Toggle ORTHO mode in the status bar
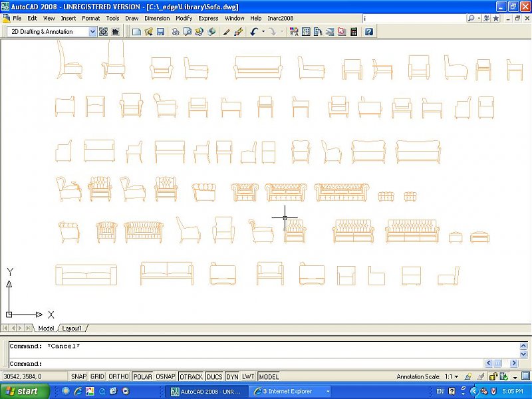This screenshot has width=532, height=399. [118, 376]
